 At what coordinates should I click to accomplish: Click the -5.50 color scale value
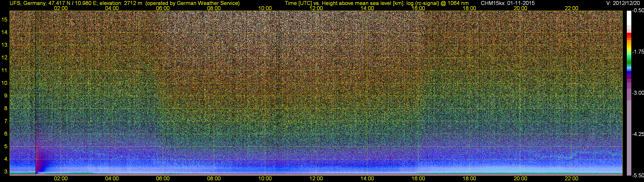coord(638,175)
